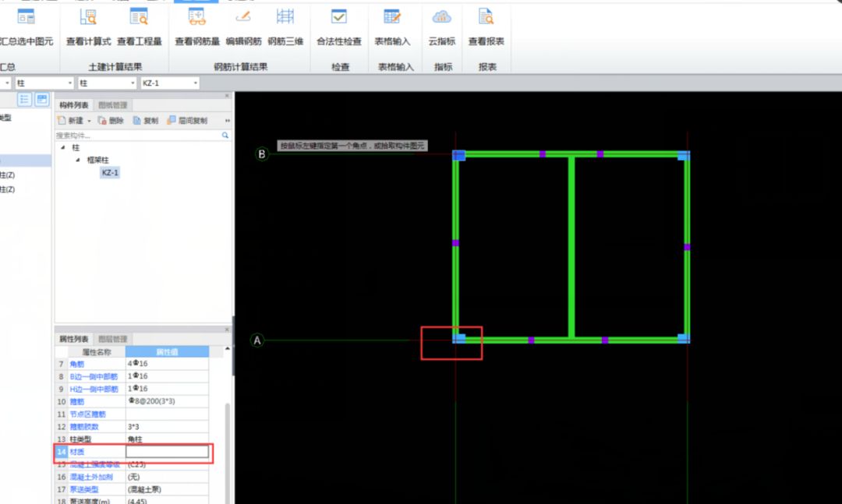This screenshot has height=504, width=842.
Task: Open the 钢筋三维 3D rebar view
Action: click(285, 25)
